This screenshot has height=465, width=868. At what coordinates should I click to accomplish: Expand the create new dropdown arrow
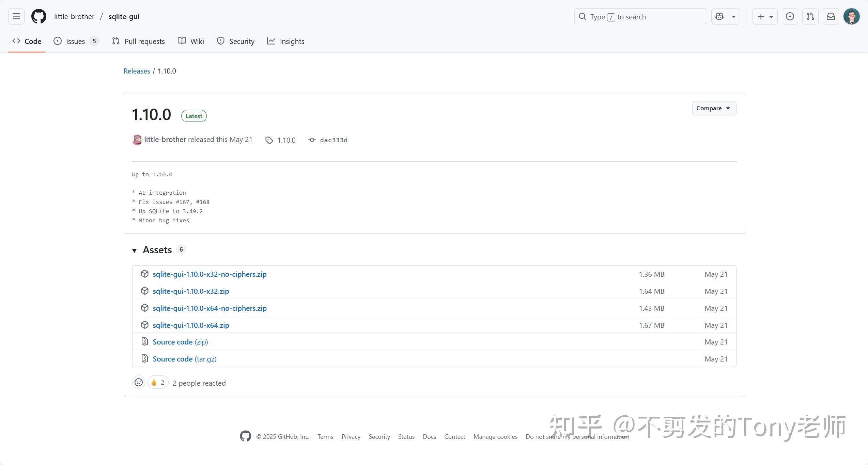click(x=771, y=16)
